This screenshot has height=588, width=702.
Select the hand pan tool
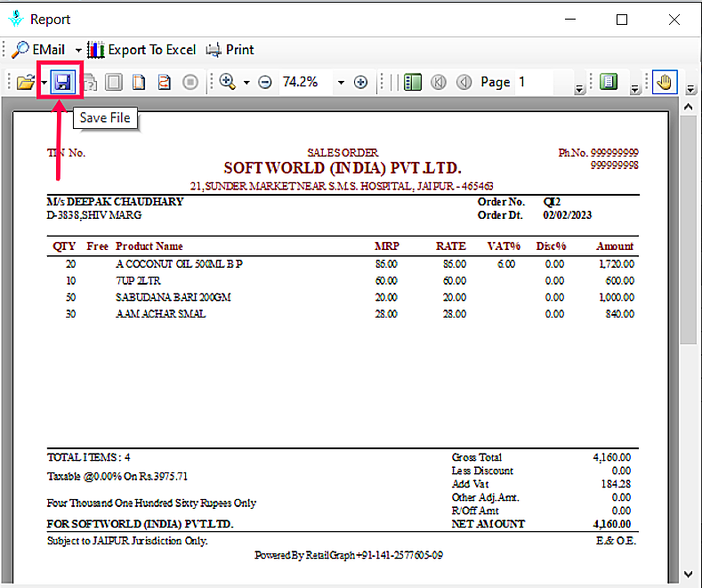(665, 82)
